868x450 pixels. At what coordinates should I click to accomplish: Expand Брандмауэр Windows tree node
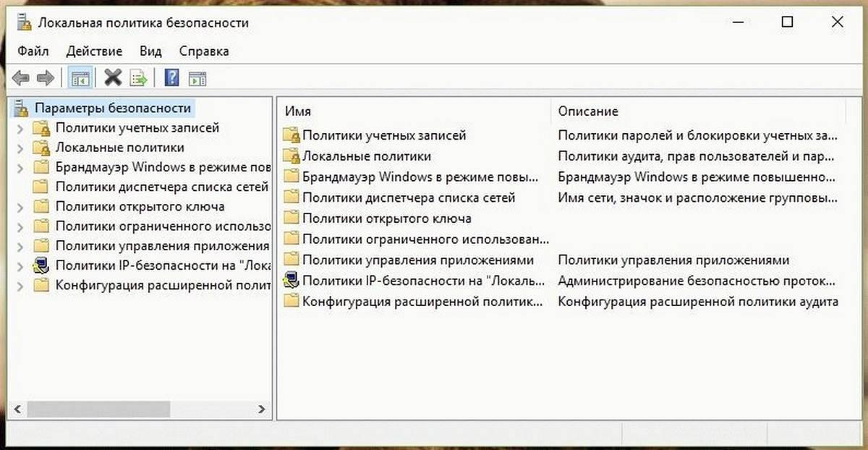[20, 167]
